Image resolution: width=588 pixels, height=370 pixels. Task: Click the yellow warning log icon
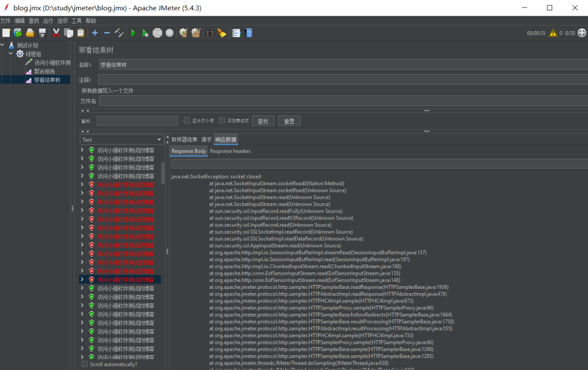pyautogui.click(x=553, y=33)
